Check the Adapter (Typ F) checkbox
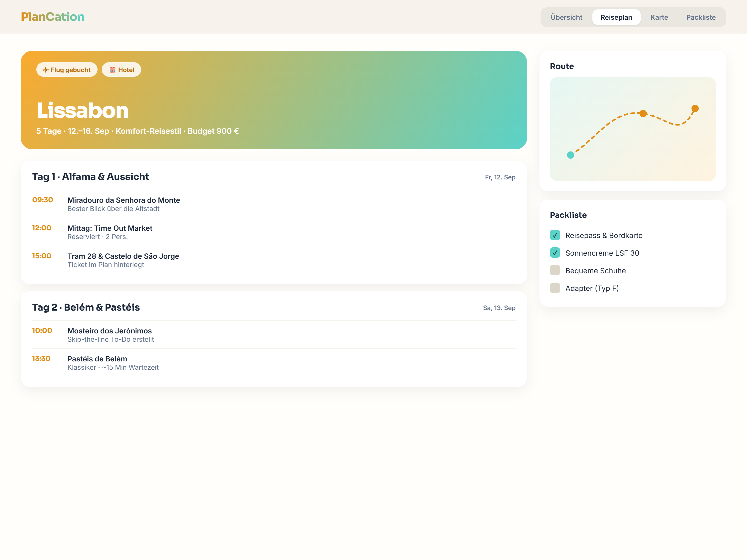The width and height of the screenshot is (747, 560). [555, 288]
